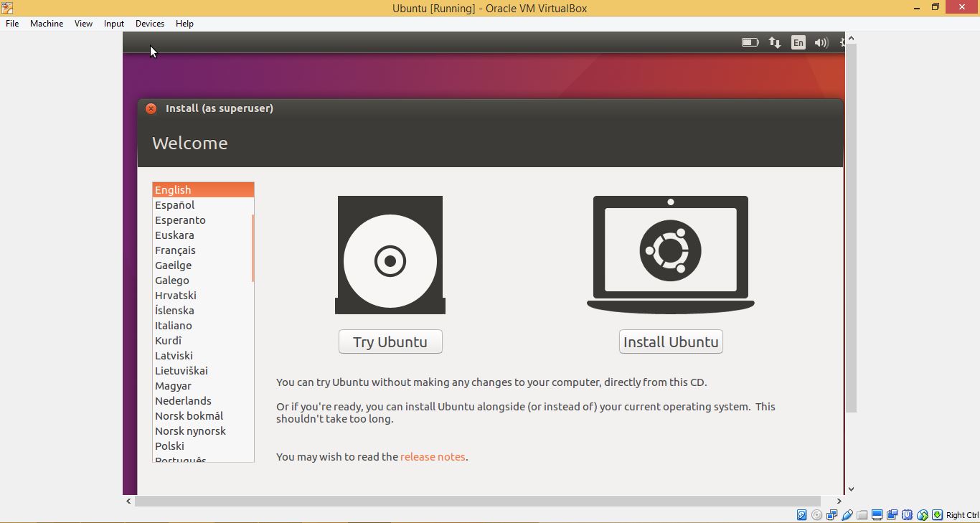
Task: Click the machine features icon in status bar
Action: coord(907,514)
